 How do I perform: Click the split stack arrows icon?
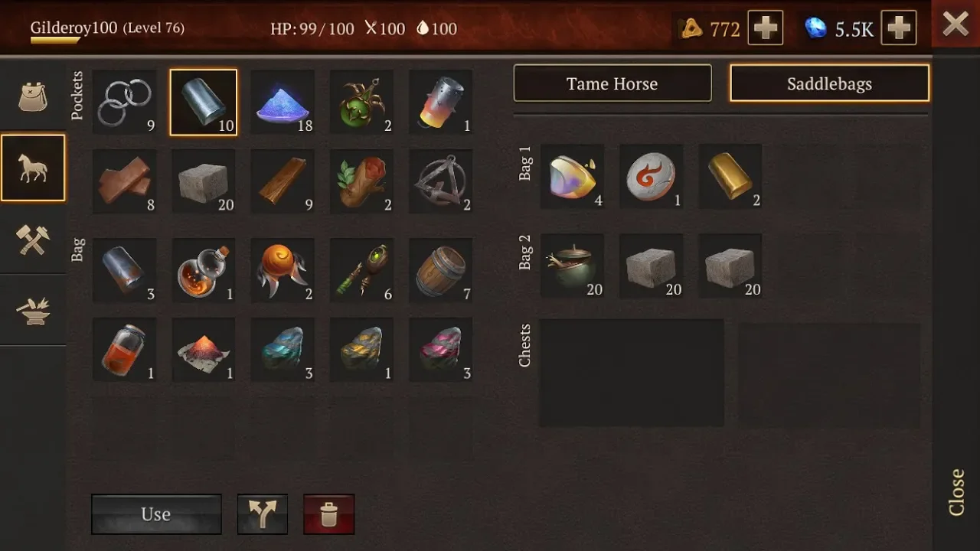click(263, 514)
